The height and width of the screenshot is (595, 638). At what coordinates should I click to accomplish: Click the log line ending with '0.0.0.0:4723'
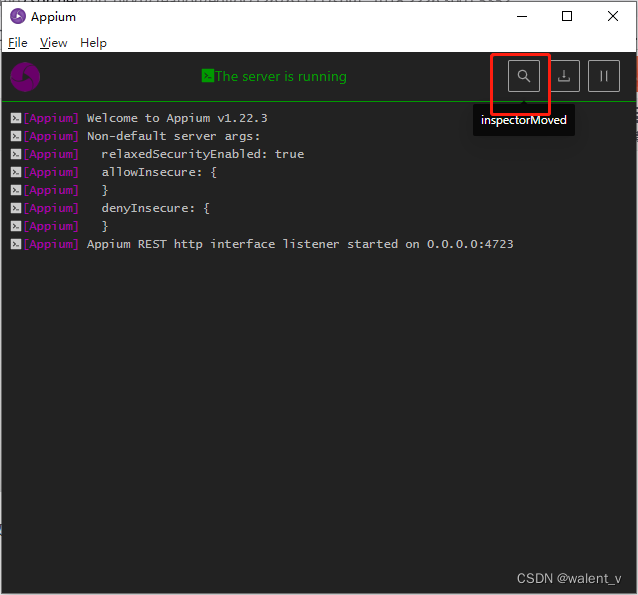pos(300,244)
